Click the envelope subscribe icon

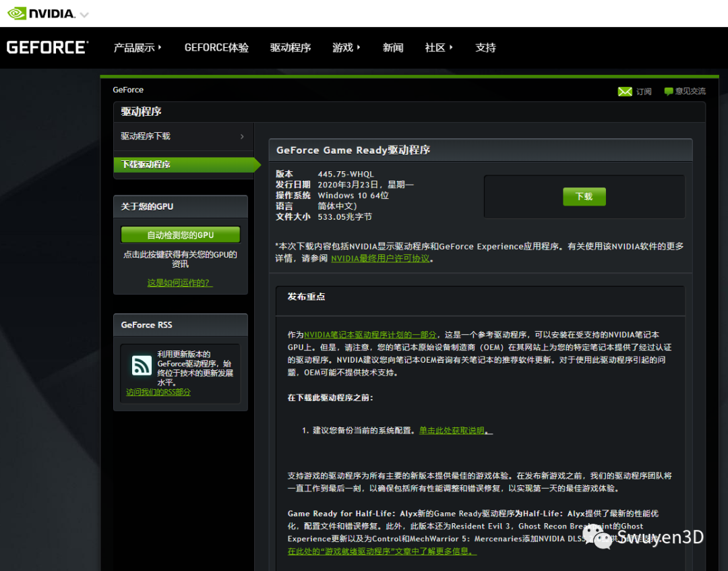[x=625, y=92]
